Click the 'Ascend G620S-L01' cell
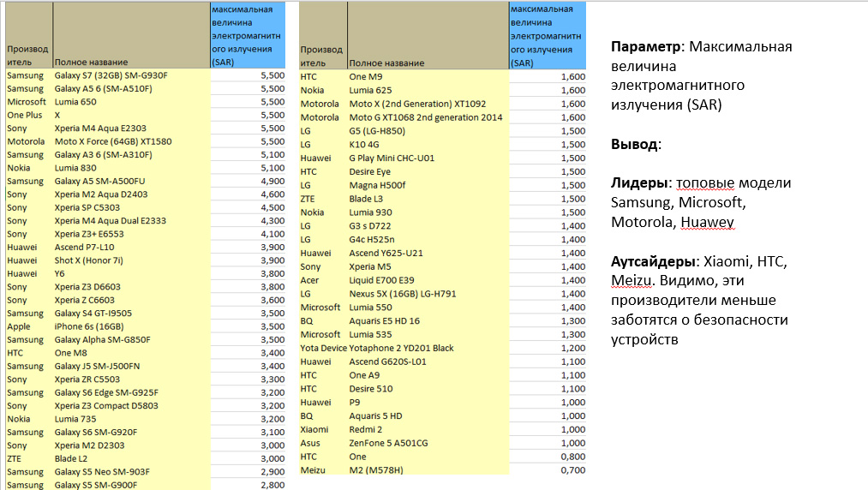The height and width of the screenshot is (490, 868). (x=428, y=362)
